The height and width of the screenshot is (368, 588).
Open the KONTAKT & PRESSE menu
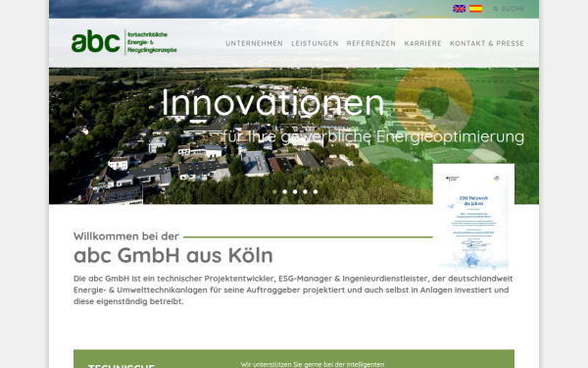click(x=487, y=43)
